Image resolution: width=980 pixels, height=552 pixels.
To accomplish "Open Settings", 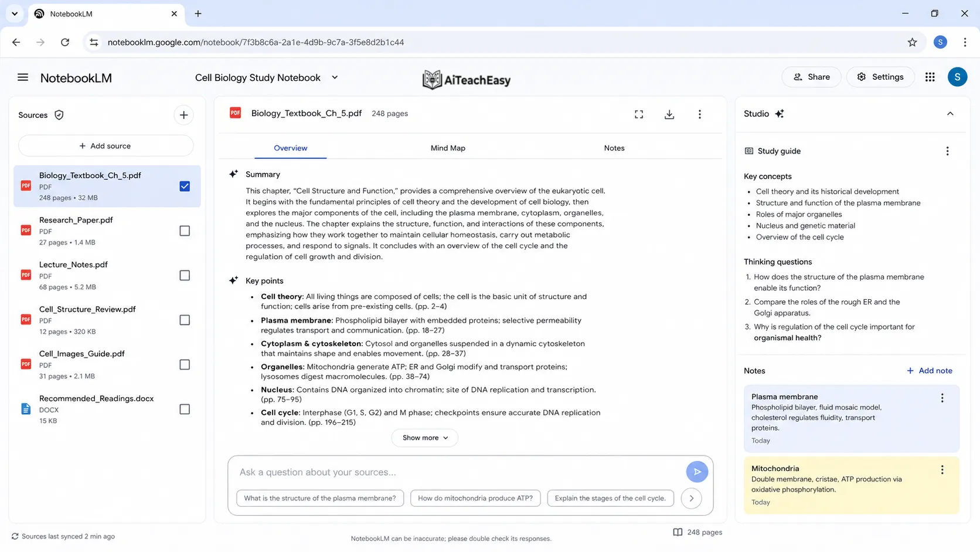I will pos(880,77).
